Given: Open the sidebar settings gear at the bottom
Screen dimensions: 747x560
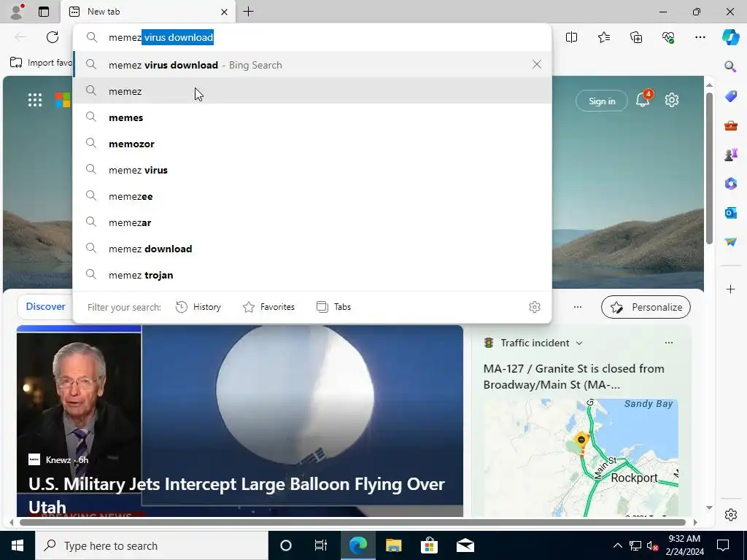Looking at the screenshot, I should [x=730, y=515].
